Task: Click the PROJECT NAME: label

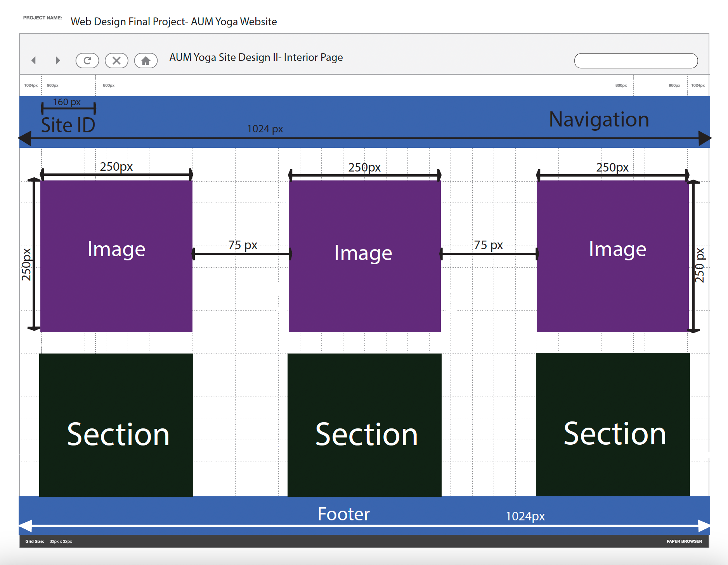Action: tap(42, 18)
